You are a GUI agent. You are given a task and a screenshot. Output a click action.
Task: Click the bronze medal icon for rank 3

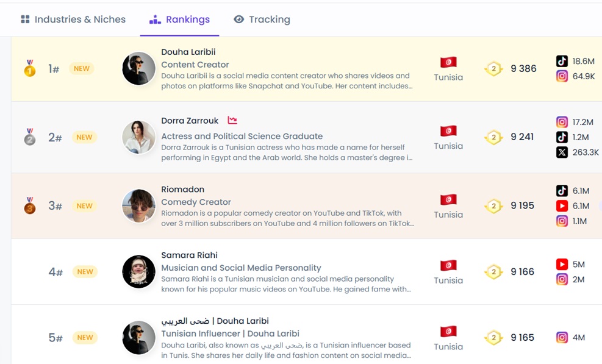tap(30, 205)
